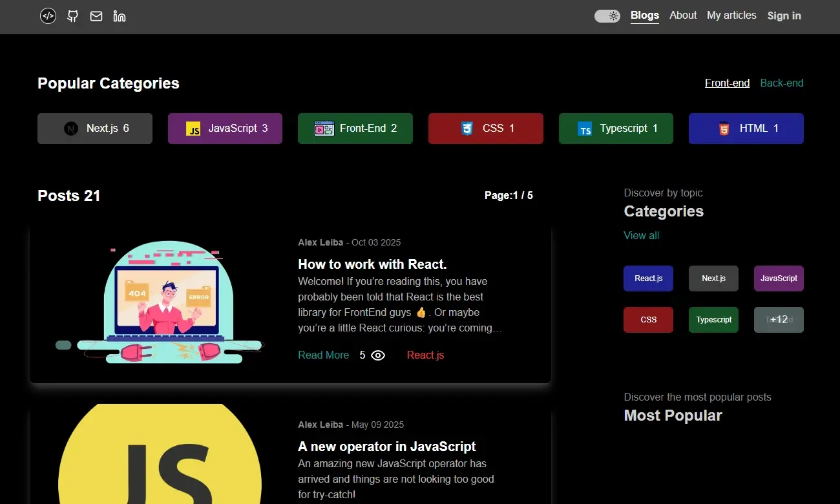Expand hidden categories with +12 tile
This screenshot has height=504, width=840.
pyautogui.click(x=779, y=320)
